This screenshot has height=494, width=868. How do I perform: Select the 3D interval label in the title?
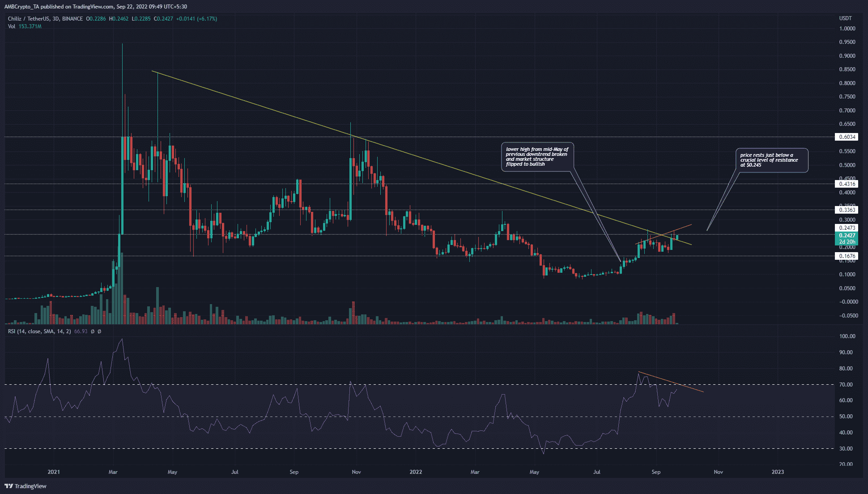pos(55,19)
